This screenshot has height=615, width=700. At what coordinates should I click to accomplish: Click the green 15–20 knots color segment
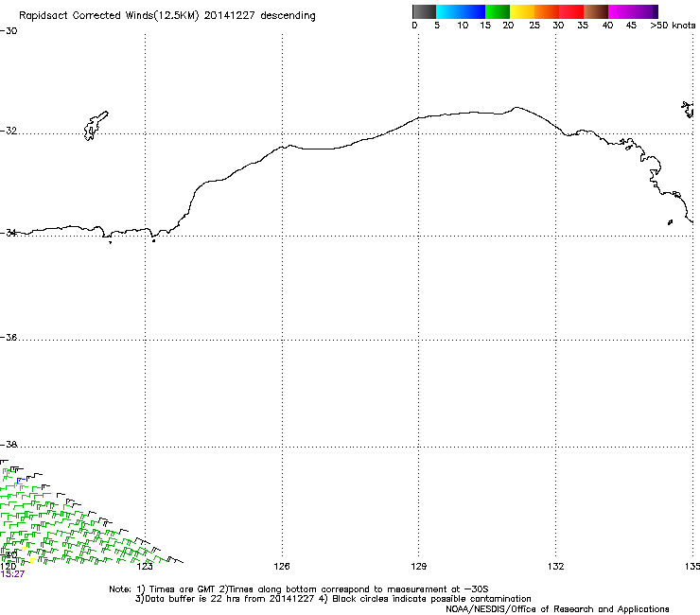tap(498, 11)
